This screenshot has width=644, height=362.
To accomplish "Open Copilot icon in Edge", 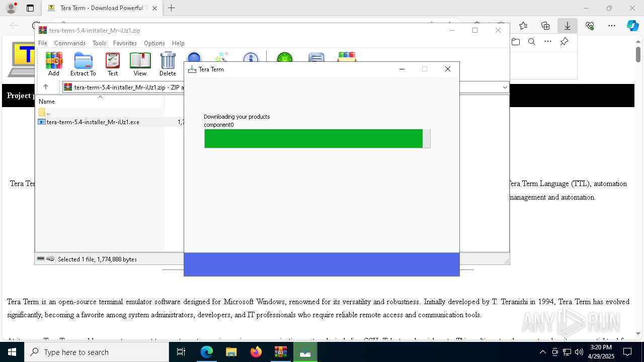I will [x=633, y=26].
